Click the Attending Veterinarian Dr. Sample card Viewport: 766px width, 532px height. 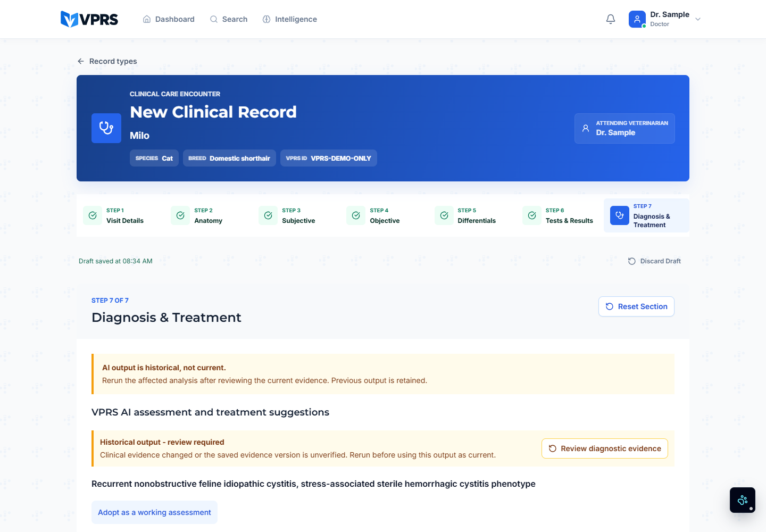tap(625, 128)
